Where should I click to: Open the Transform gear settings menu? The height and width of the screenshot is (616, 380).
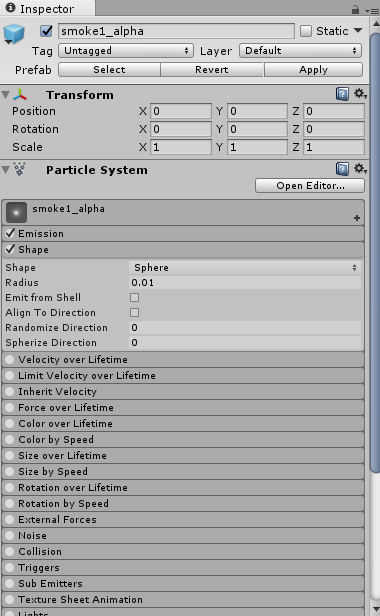(360, 94)
